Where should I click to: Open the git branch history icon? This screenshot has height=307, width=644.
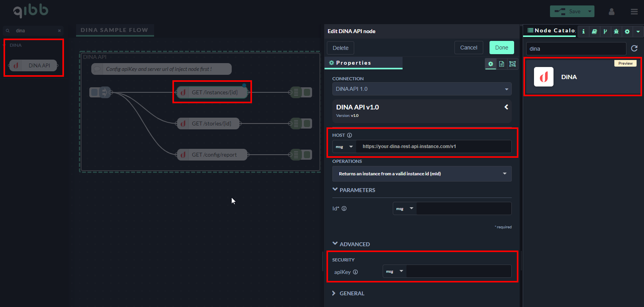(605, 32)
